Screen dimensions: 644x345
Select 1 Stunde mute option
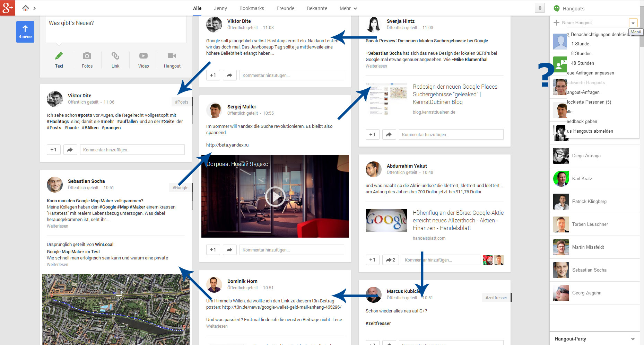coord(580,44)
